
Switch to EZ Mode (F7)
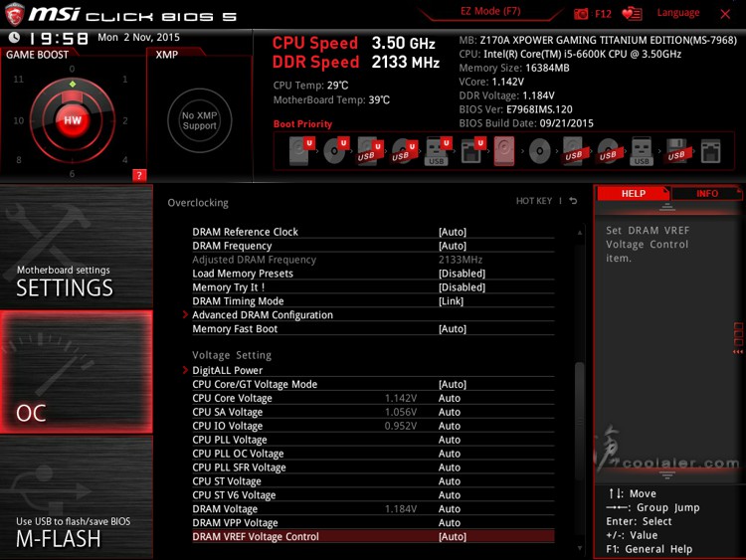(x=490, y=11)
